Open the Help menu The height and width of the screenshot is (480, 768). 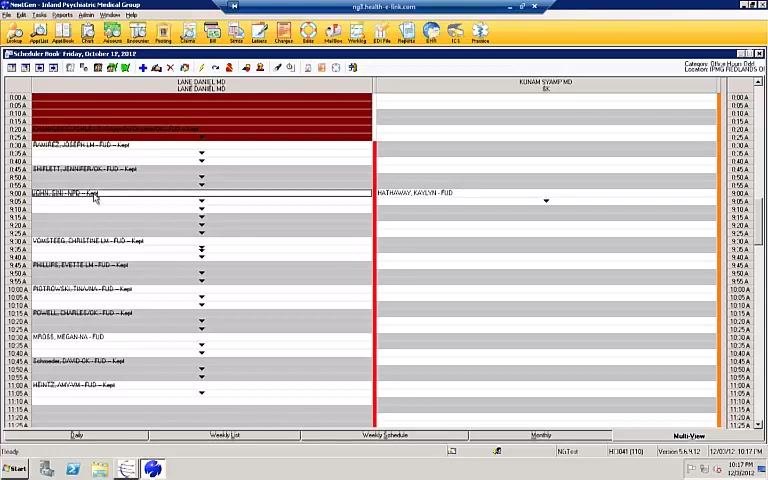point(131,15)
